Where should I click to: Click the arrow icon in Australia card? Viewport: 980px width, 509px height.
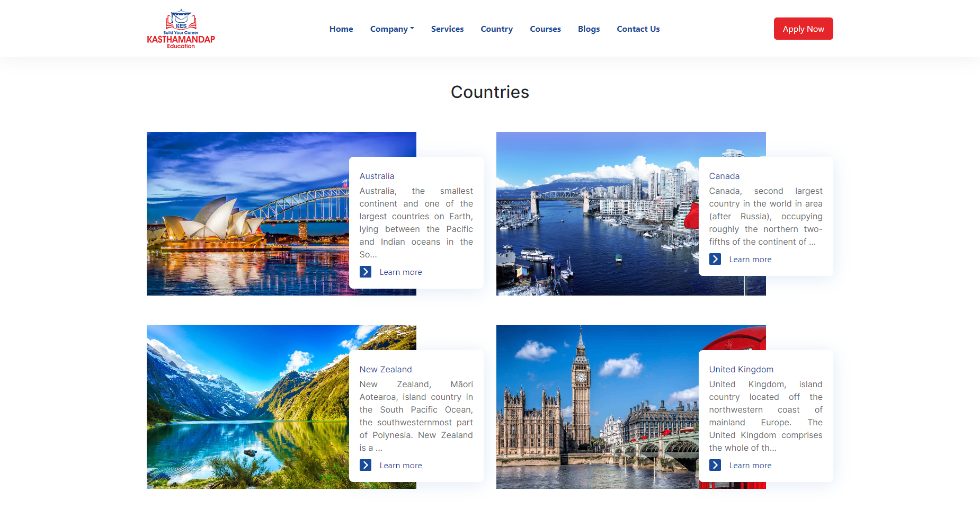tap(366, 272)
